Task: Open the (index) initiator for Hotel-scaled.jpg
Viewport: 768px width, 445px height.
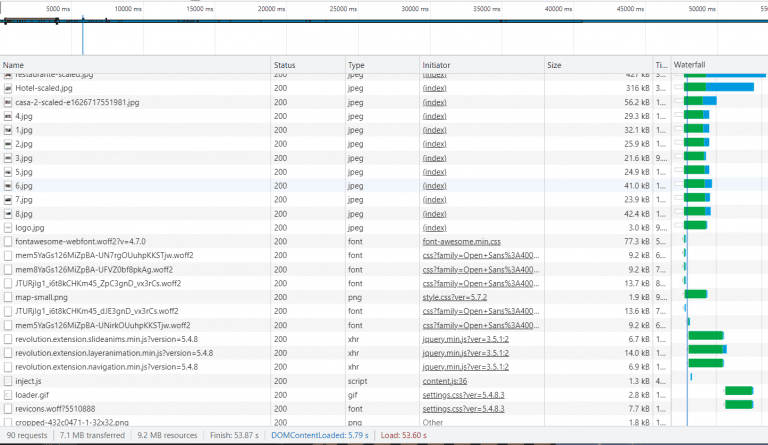Action: tap(434, 89)
